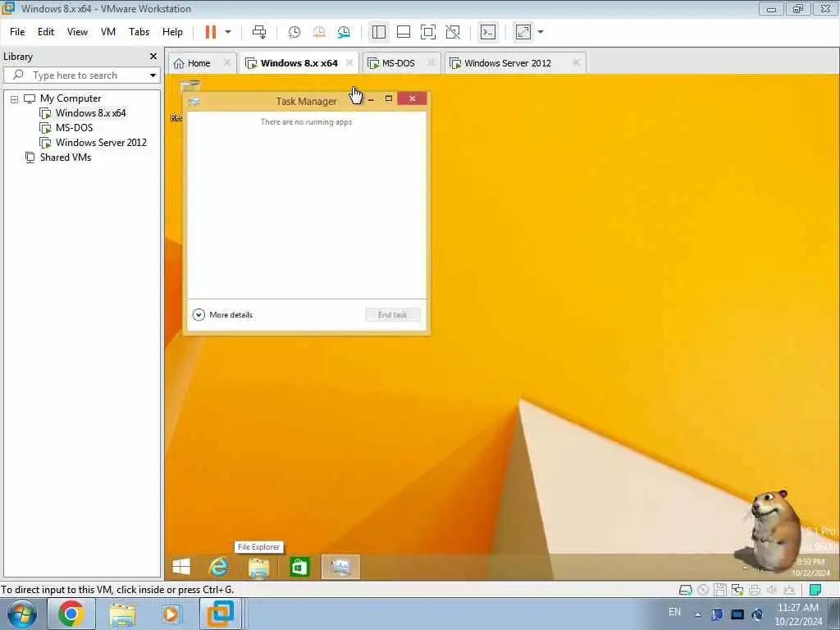This screenshot has width=840, height=630.
Task: Open the power options dropdown arrow
Action: (x=228, y=32)
